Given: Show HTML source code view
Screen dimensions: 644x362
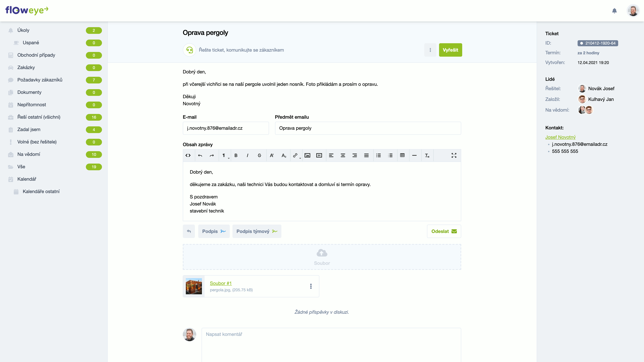Looking at the screenshot, I should point(188,155).
